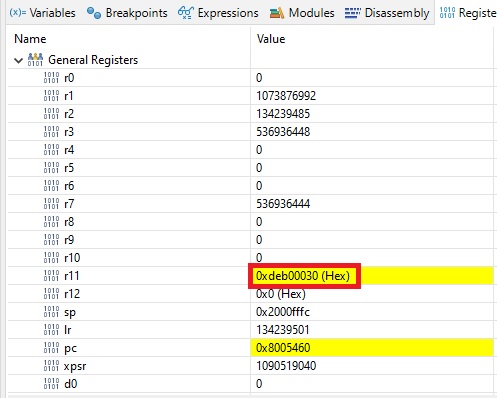Click the r0 register icon
497x398 pixels.
pyautogui.click(x=51, y=78)
